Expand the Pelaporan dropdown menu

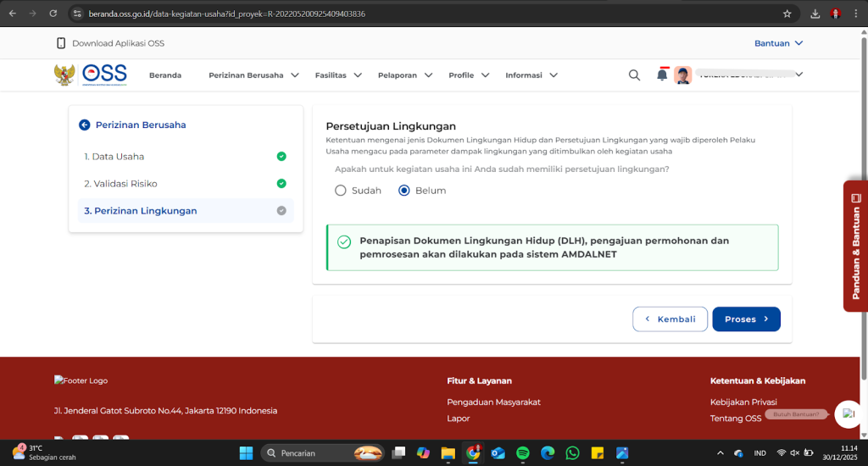coord(404,75)
